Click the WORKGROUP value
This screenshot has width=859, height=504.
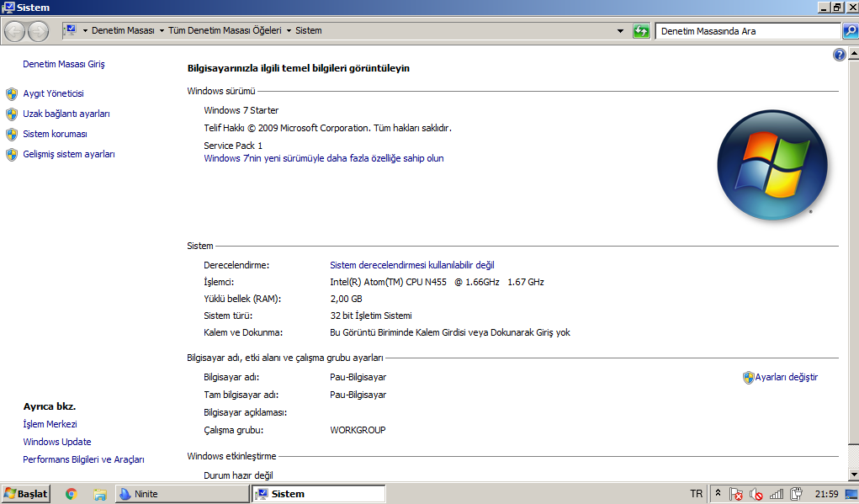pos(358,431)
